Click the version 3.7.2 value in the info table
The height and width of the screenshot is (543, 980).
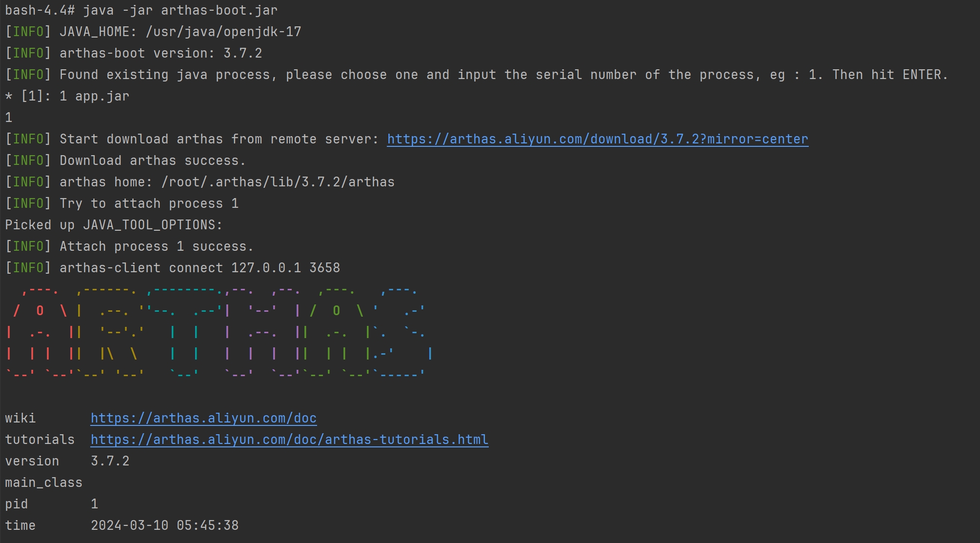[x=110, y=461]
